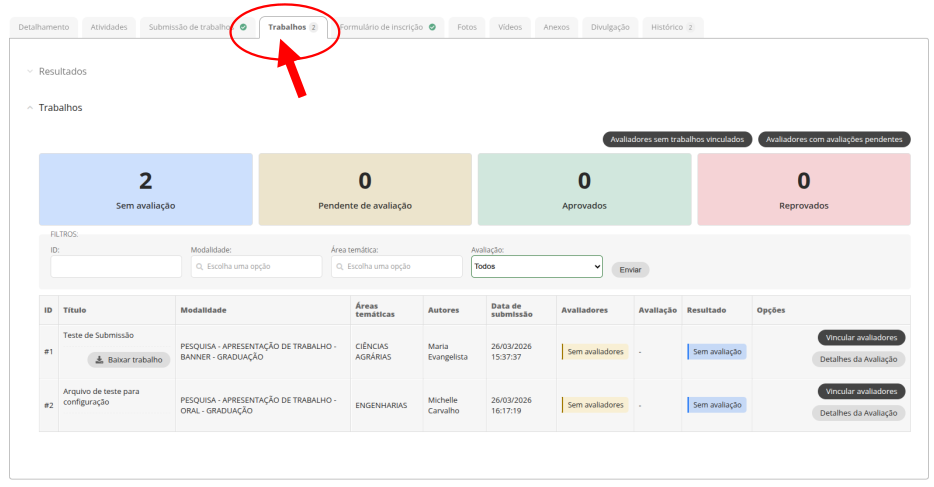
Task: Select the Pendente de avaliação card
Action: pos(365,189)
